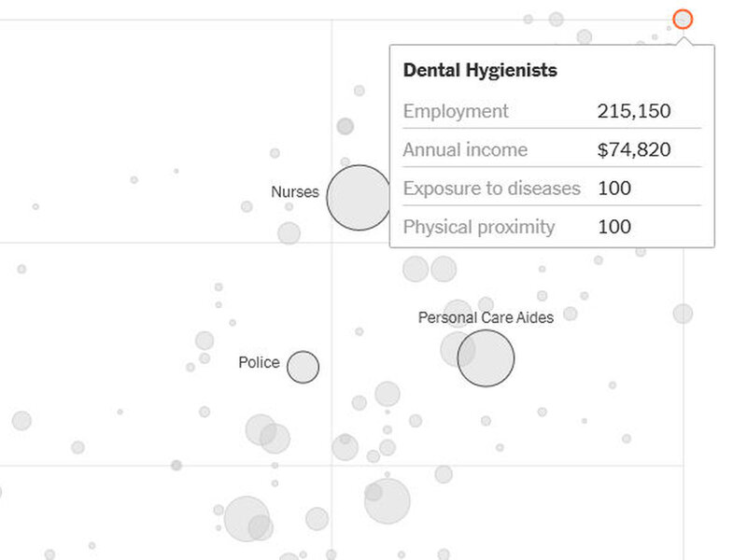Click the Annual income value $74,820
The image size is (747, 560).
pyautogui.click(x=634, y=149)
